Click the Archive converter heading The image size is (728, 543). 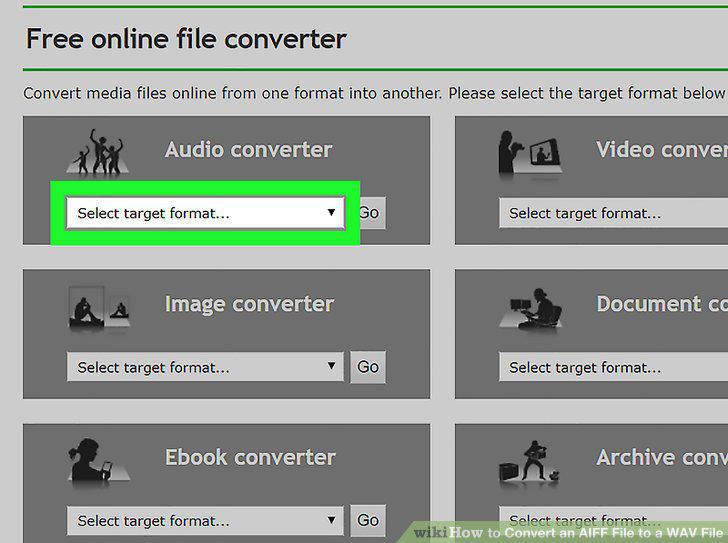[662, 457]
